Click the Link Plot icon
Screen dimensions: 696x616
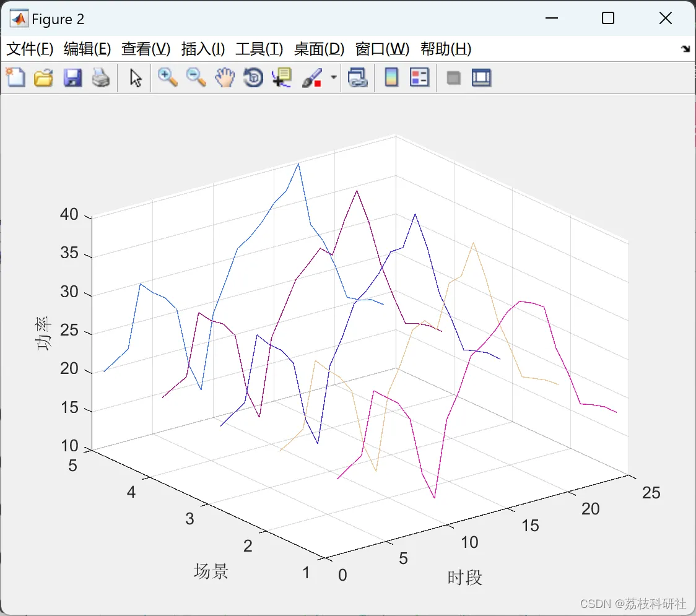click(x=358, y=77)
